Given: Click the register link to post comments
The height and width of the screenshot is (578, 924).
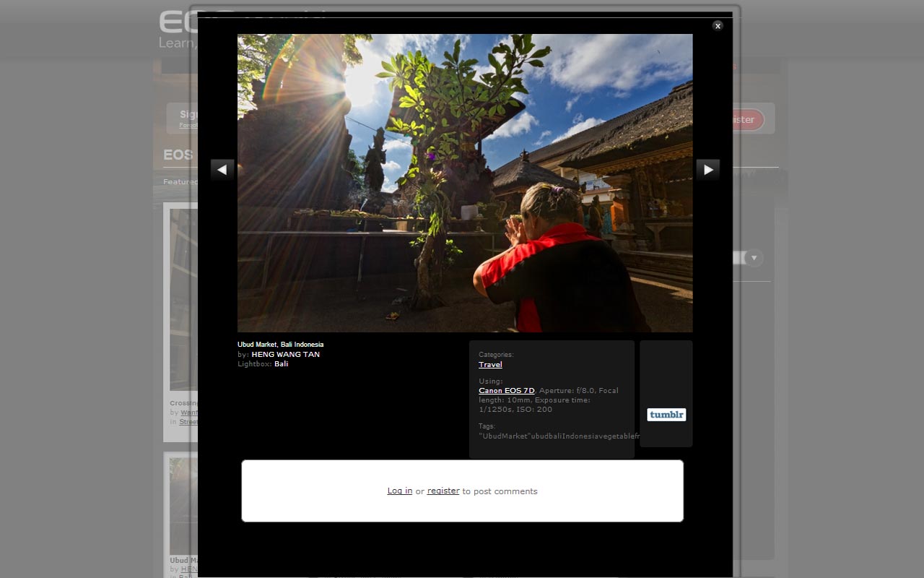Looking at the screenshot, I should click(x=443, y=491).
